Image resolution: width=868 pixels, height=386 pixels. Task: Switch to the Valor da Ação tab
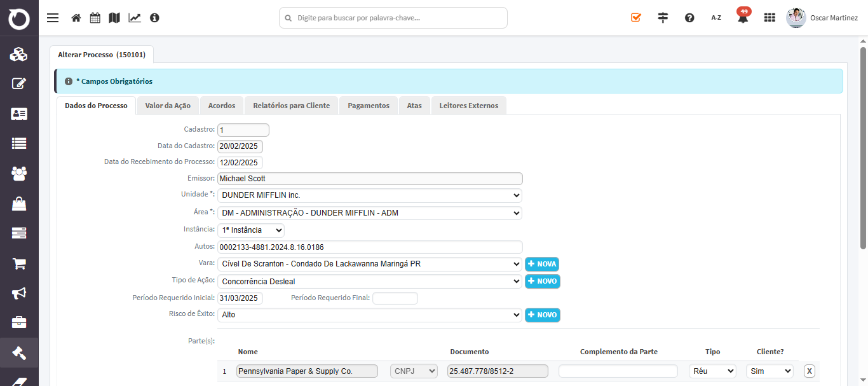tap(168, 106)
